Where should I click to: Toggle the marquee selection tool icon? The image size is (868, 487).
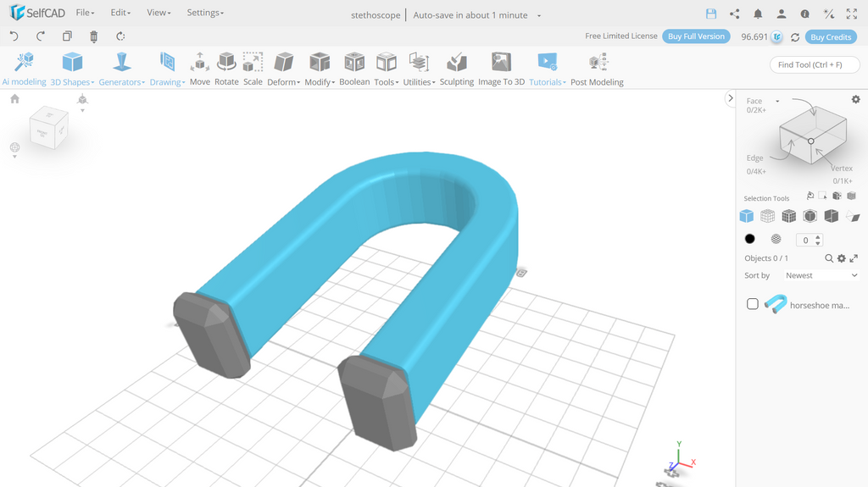pyautogui.click(x=822, y=196)
